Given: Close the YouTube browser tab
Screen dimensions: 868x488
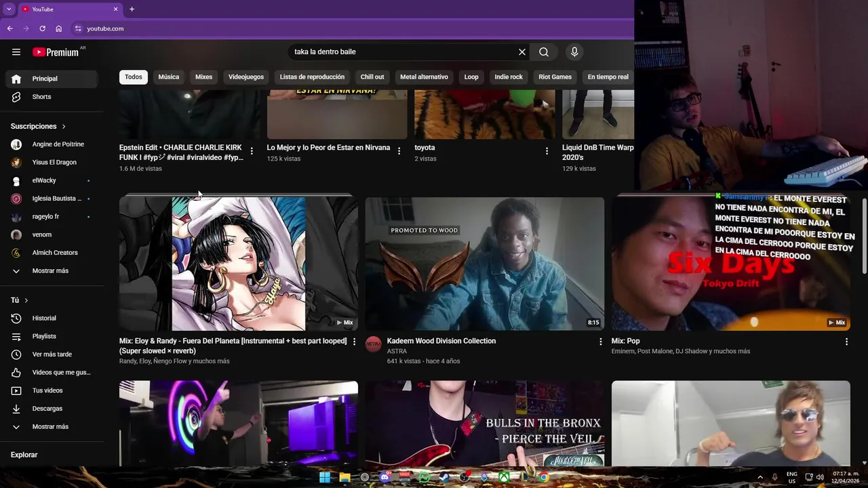Looking at the screenshot, I should click(115, 9).
